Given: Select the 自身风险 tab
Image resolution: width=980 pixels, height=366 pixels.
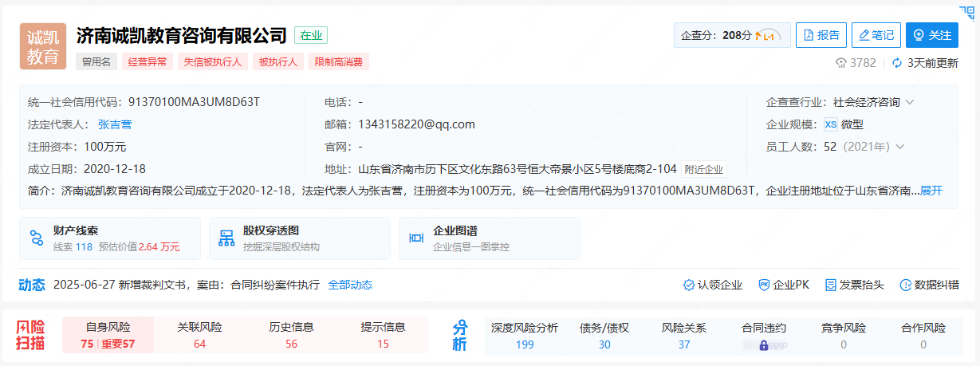Looking at the screenshot, I should pos(108,335).
